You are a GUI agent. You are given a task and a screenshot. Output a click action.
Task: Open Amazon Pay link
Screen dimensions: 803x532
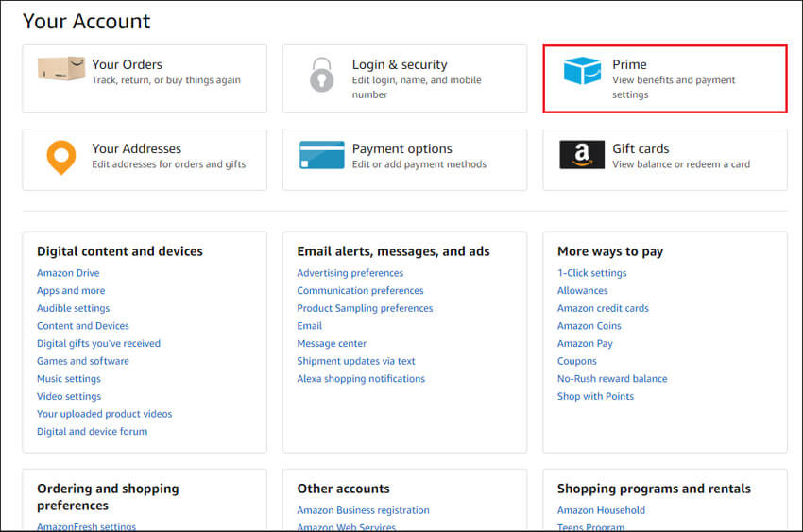click(x=585, y=343)
